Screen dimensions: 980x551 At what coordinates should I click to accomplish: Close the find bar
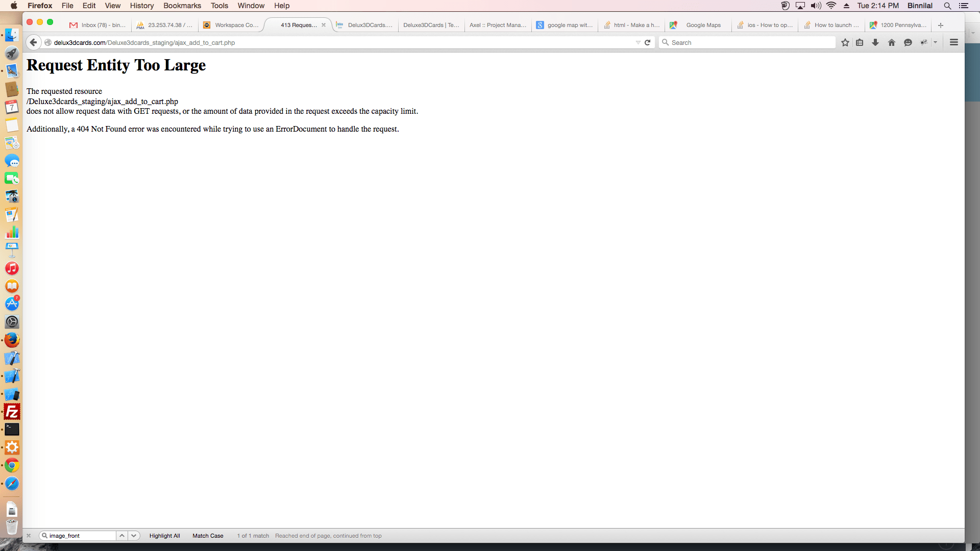pos(29,536)
